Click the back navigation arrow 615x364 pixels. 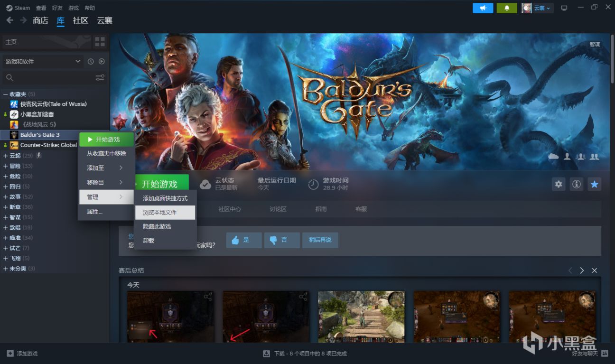coord(9,20)
